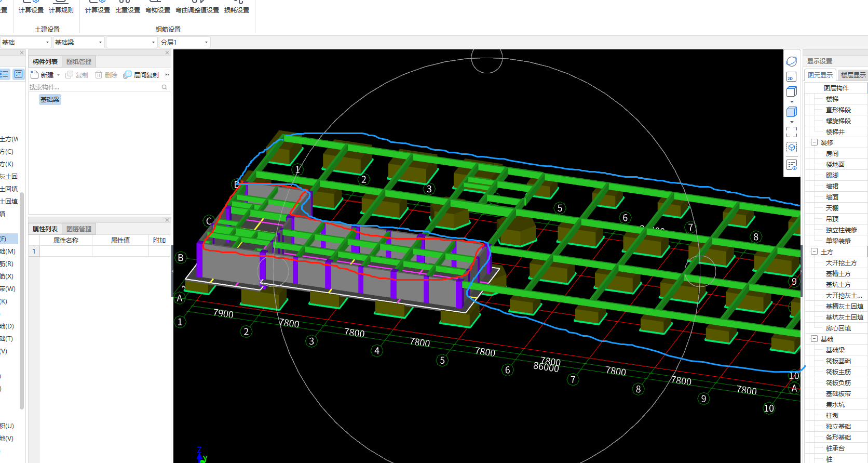868x463 pixels.
Task: Click the 附加 column header
Action: tap(159, 240)
